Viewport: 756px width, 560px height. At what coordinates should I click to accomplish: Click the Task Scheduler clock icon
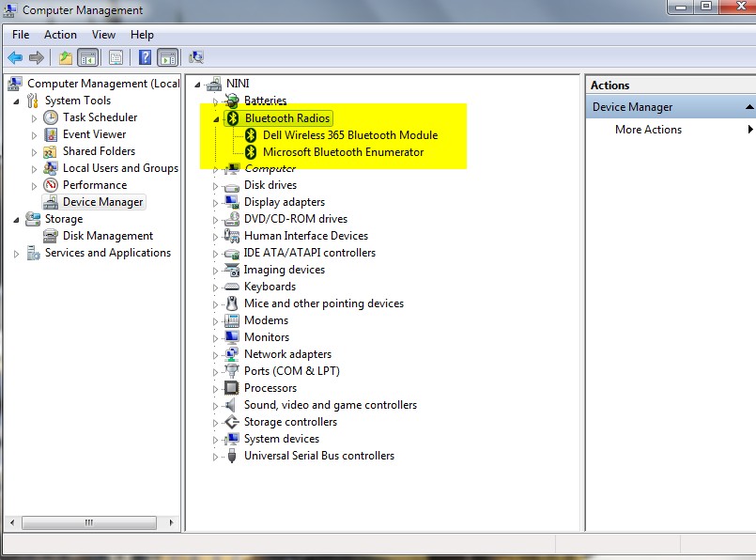click(x=51, y=117)
